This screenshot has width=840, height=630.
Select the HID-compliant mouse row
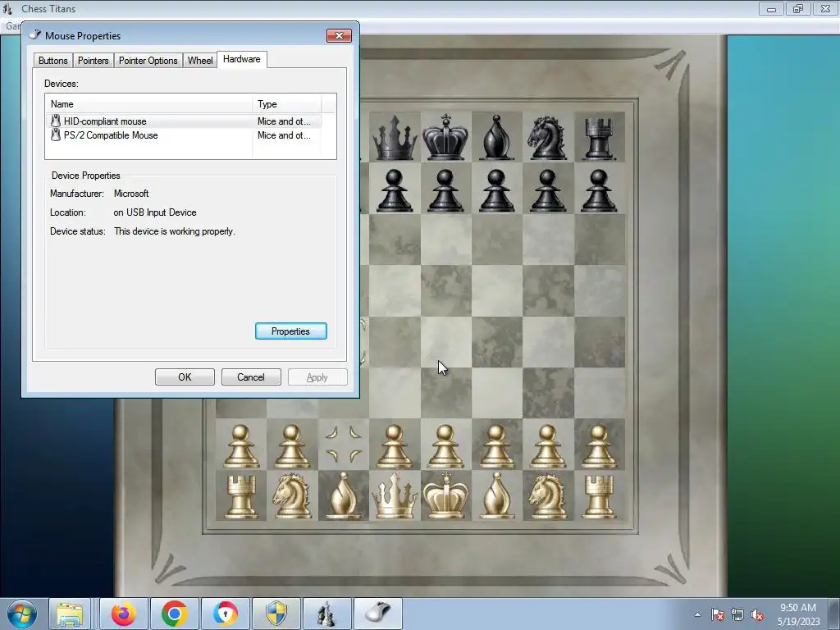point(185,121)
